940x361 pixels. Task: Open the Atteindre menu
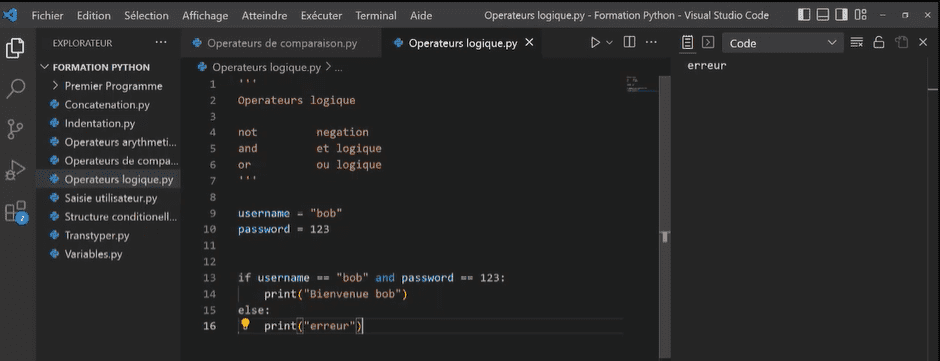click(x=264, y=16)
